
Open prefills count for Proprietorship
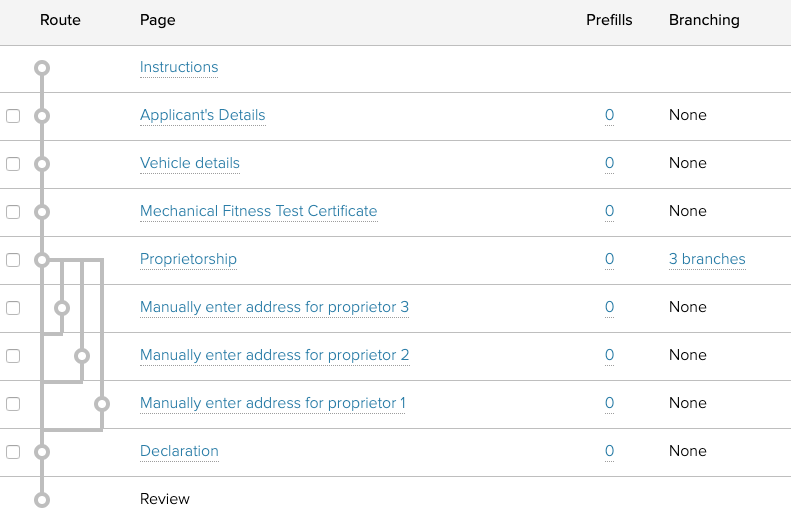pos(609,259)
